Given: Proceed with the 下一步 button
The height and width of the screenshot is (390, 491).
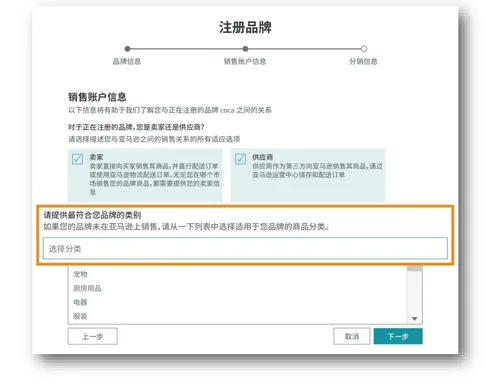Looking at the screenshot, I should click(x=398, y=336).
